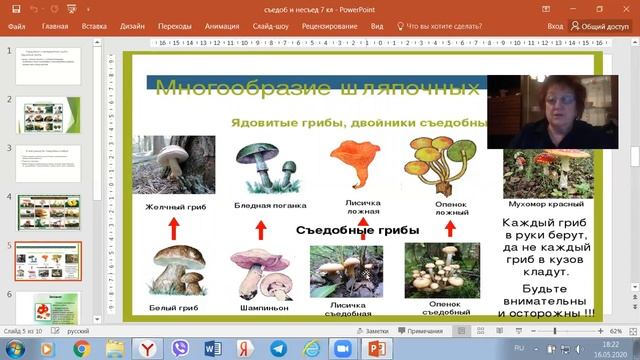Start slideshow from status bar icon
This screenshot has width=640, height=360.
518,331
